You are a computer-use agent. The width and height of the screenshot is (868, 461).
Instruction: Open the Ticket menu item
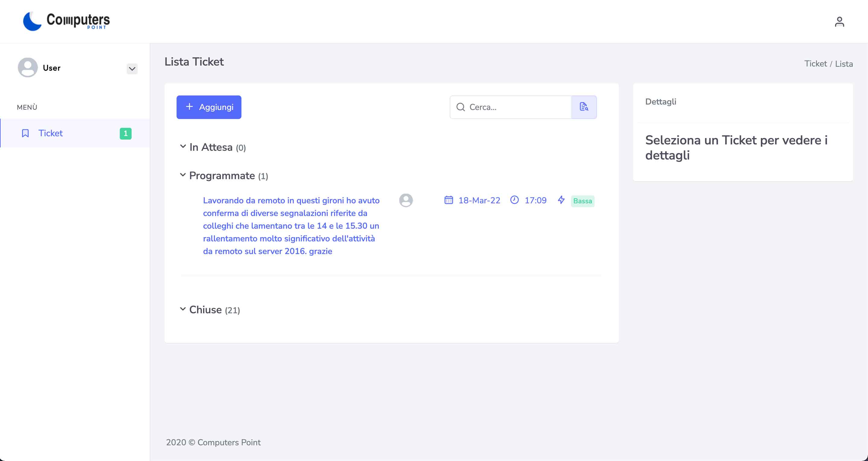pyautogui.click(x=50, y=133)
